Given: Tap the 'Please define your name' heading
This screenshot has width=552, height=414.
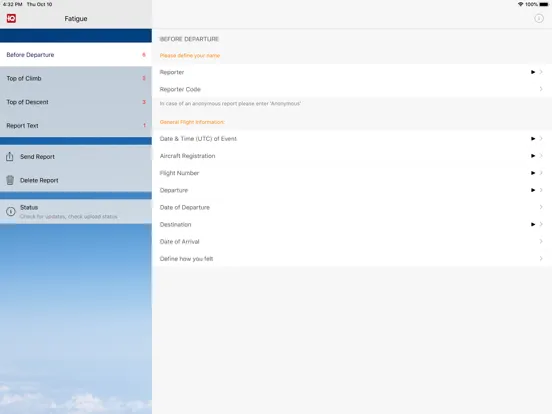Looking at the screenshot, I should click(x=190, y=56).
